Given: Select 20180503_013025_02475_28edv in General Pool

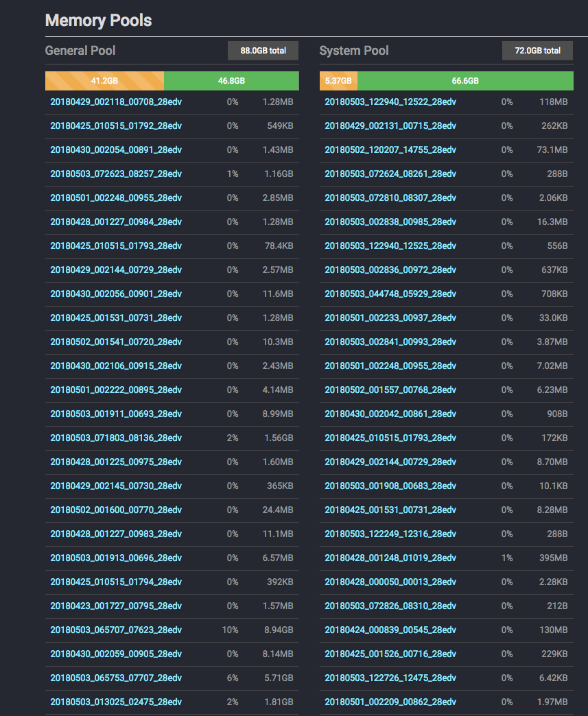Looking at the screenshot, I should tap(116, 702).
